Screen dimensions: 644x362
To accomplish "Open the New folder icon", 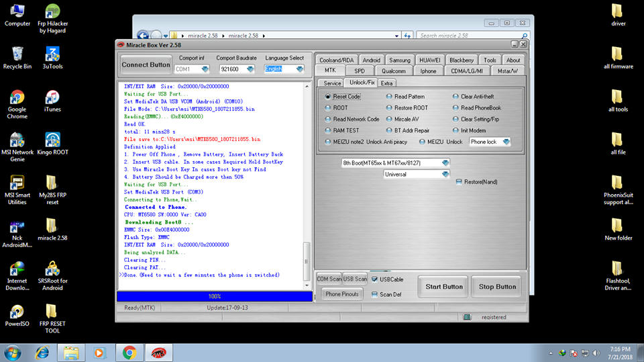I will 618,230.
